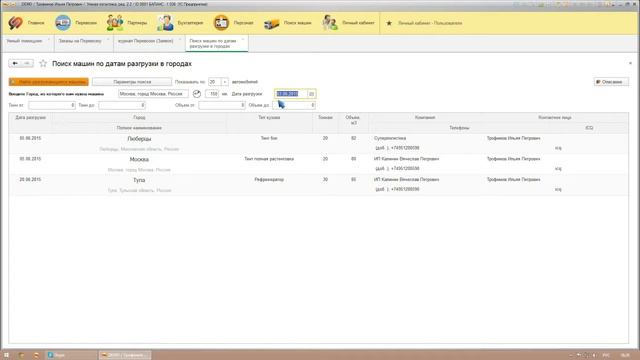Click the orange search vehicles button

49,82
